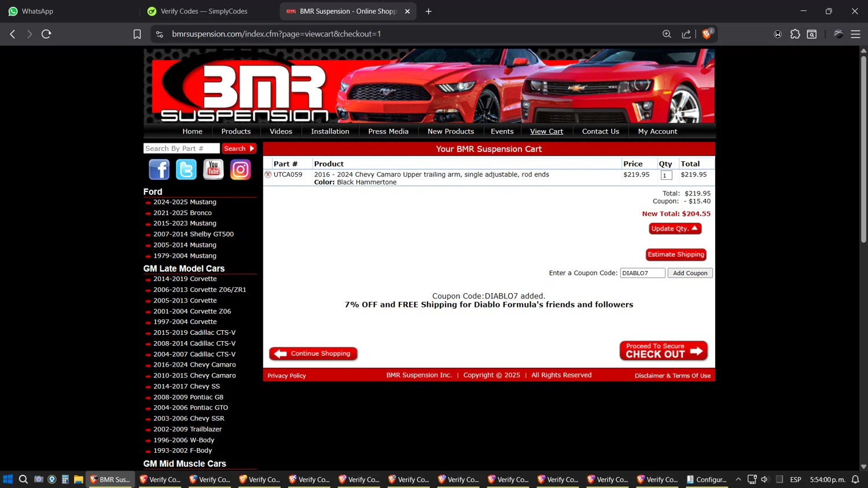
Task: Open a new browser tab with plus icon
Action: point(429,11)
